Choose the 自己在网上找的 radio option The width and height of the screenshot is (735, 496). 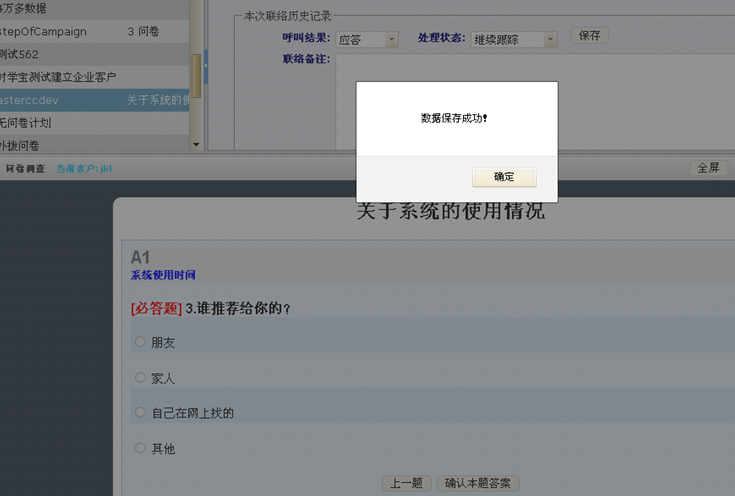tap(140, 412)
